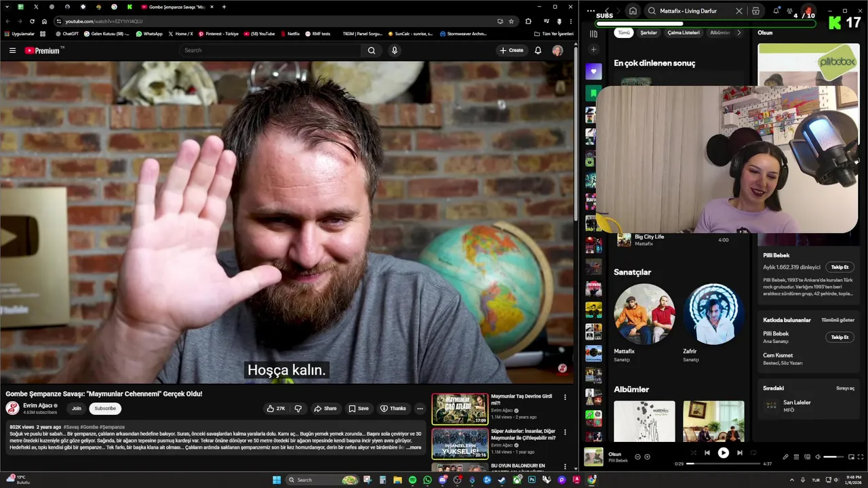Open Spotify miniplayer
The image size is (868, 488).
[x=850, y=457]
